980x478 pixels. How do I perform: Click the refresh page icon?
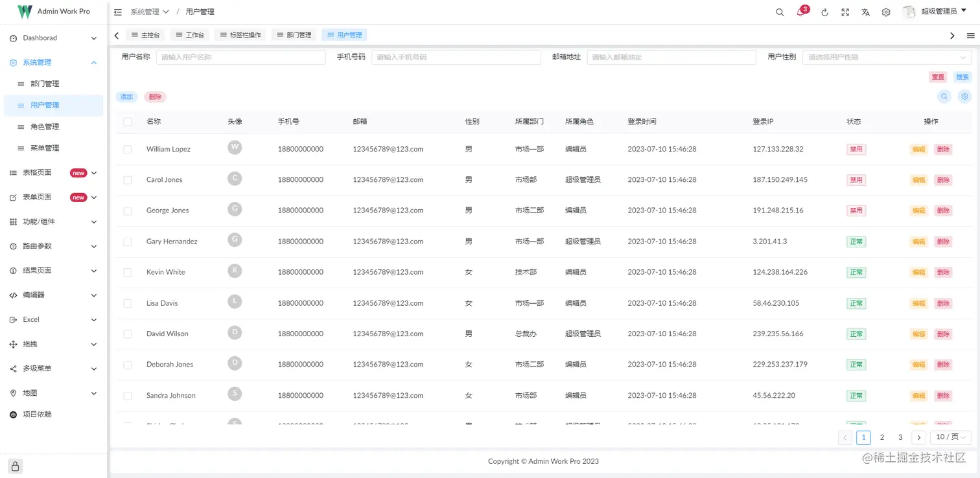pyautogui.click(x=824, y=12)
